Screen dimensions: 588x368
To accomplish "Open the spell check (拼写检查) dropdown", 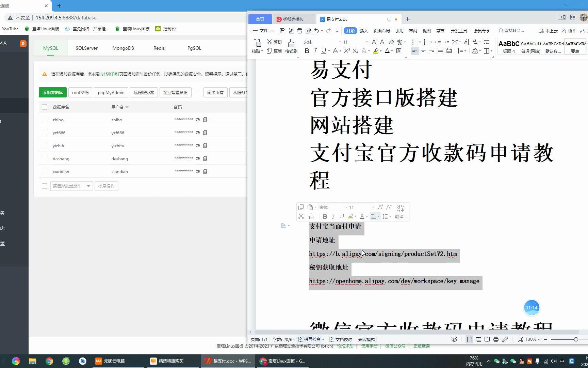I will 323,339.
